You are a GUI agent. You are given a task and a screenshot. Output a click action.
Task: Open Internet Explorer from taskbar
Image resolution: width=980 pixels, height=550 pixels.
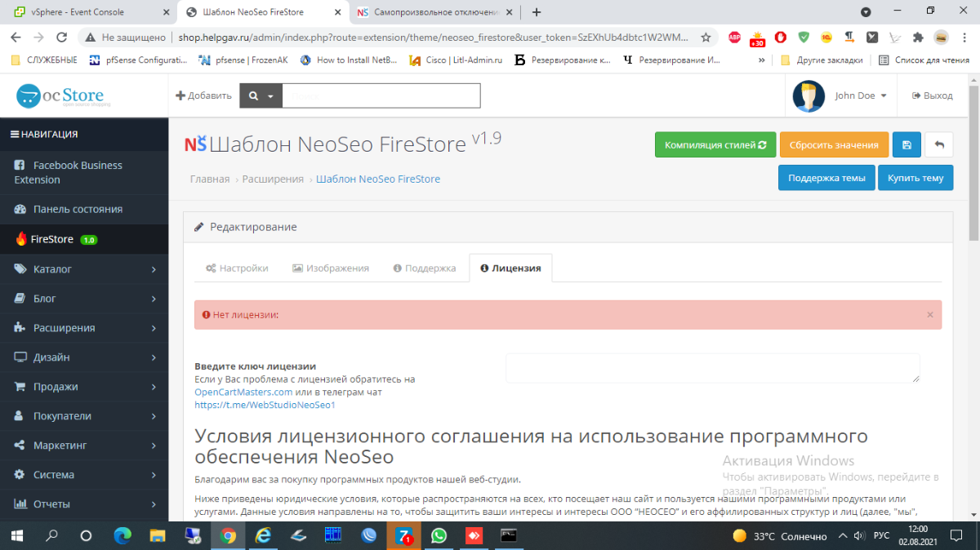click(263, 536)
